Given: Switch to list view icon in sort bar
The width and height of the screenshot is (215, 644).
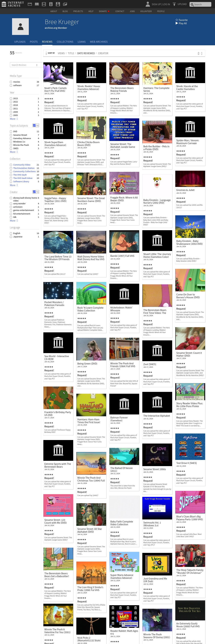Looking at the screenshot, I should pyautogui.click(x=201, y=53).
